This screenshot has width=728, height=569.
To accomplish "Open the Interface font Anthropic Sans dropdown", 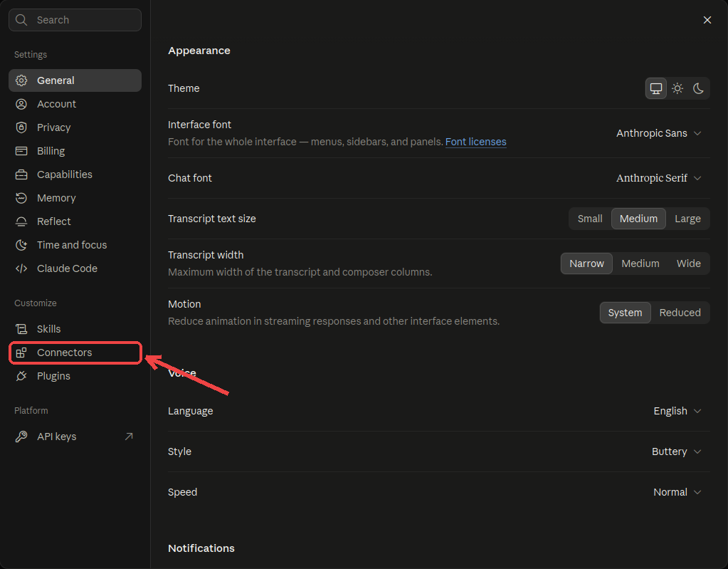I will tap(658, 133).
